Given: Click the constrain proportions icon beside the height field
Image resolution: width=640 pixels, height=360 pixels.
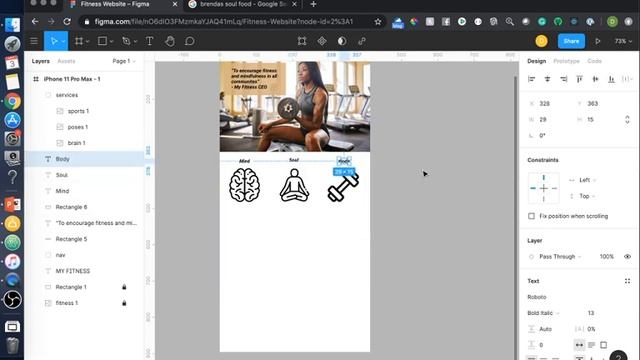Looking at the screenshot, I should (x=627, y=120).
